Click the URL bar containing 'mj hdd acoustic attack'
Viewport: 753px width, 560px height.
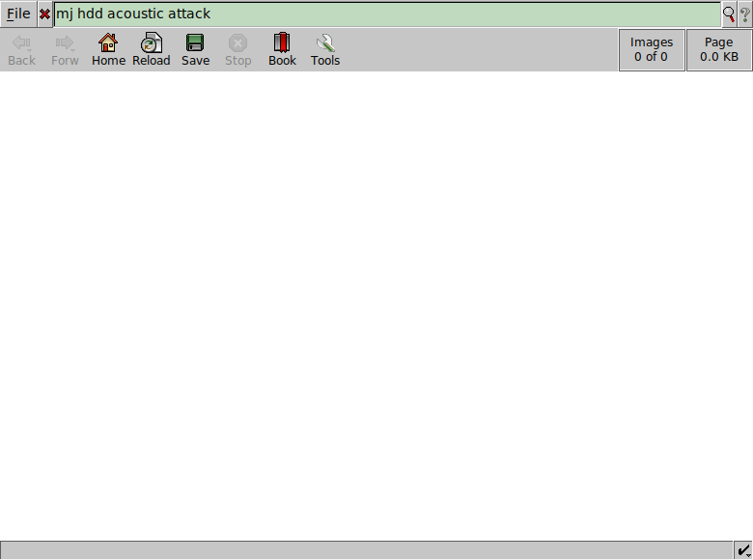click(387, 14)
